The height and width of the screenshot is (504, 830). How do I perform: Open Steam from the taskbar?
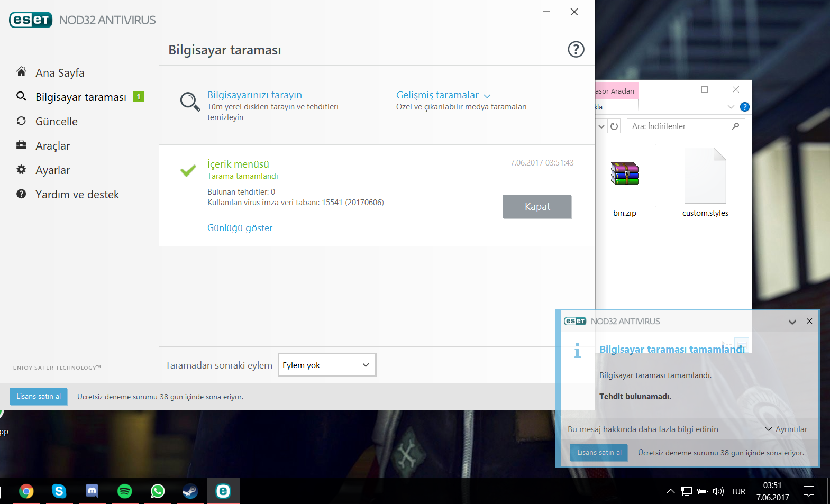190,491
